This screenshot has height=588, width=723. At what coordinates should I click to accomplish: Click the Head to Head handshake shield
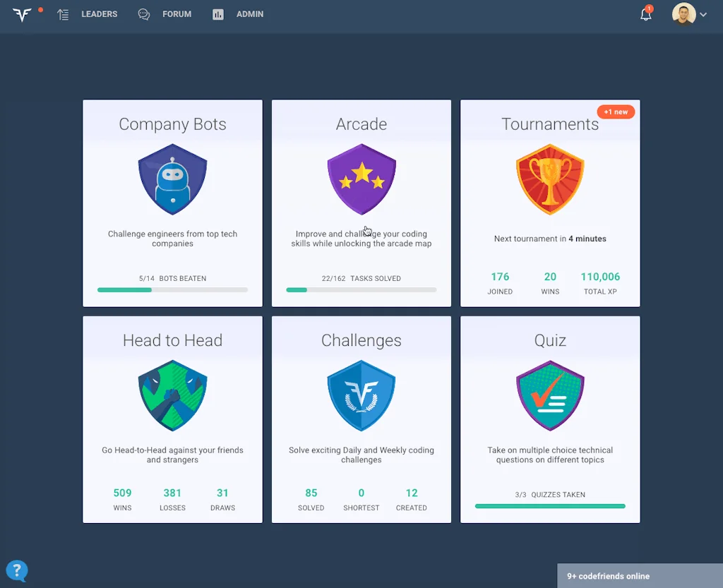pos(172,395)
